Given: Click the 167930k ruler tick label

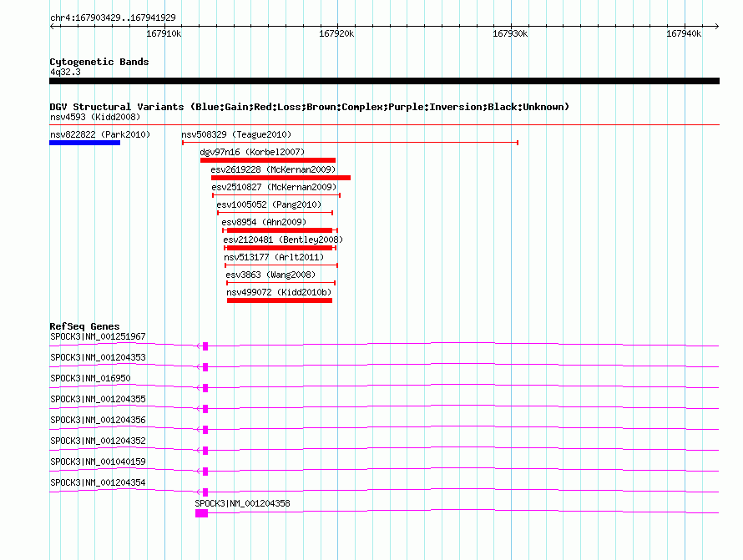Looking at the screenshot, I should (510, 33).
